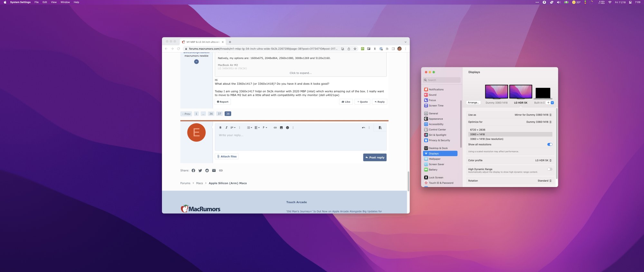Share thread on Reddit
The height and width of the screenshot is (272, 644).
(207, 171)
